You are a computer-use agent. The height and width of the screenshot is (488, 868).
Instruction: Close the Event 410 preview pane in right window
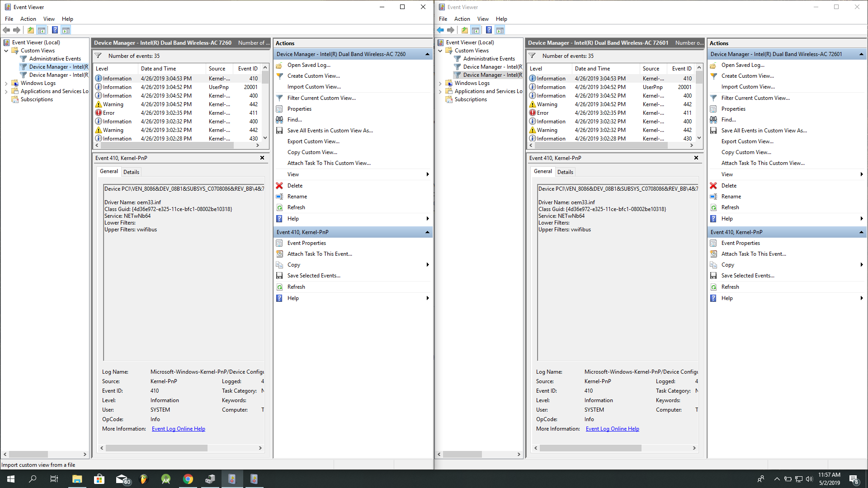[x=696, y=158]
